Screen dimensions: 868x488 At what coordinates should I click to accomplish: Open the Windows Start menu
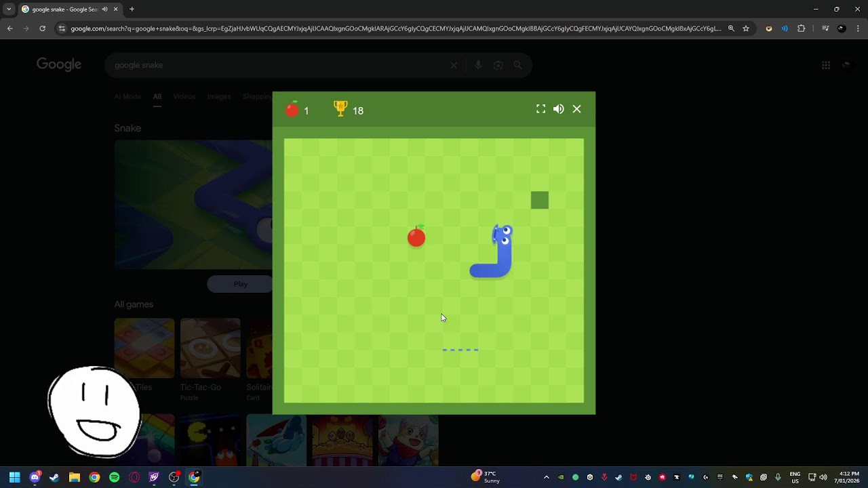click(14, 477)
